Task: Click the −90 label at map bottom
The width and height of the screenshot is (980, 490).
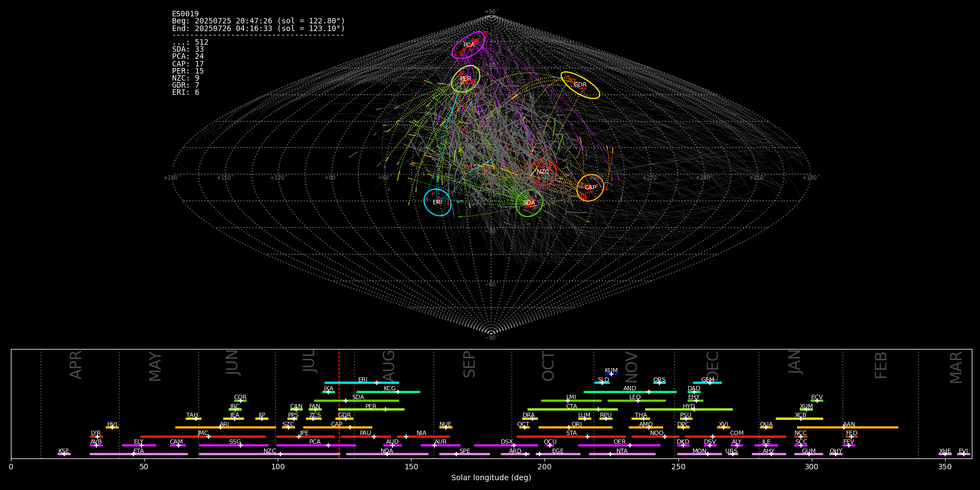Action: click(491, 338)
